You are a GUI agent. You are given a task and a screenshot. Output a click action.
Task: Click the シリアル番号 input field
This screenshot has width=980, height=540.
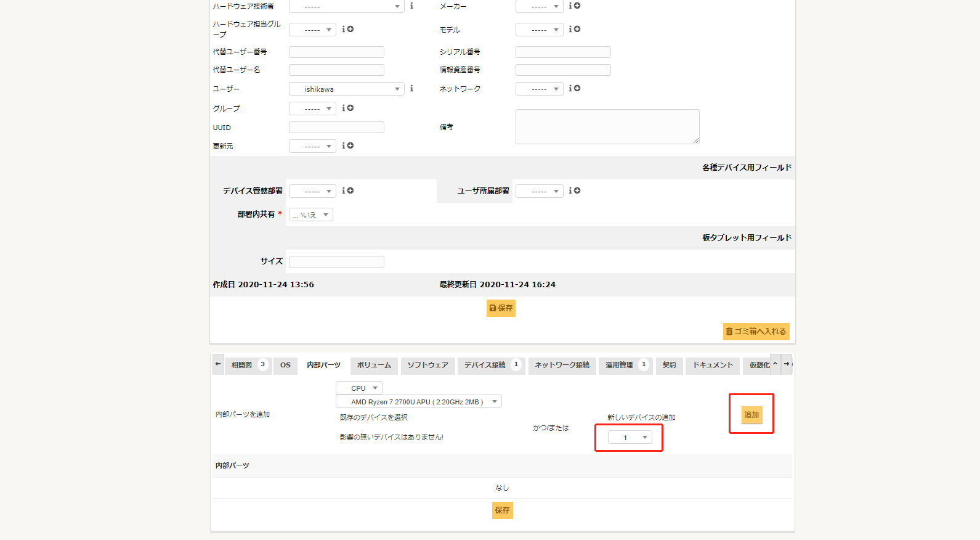click(x=563, y=52)
